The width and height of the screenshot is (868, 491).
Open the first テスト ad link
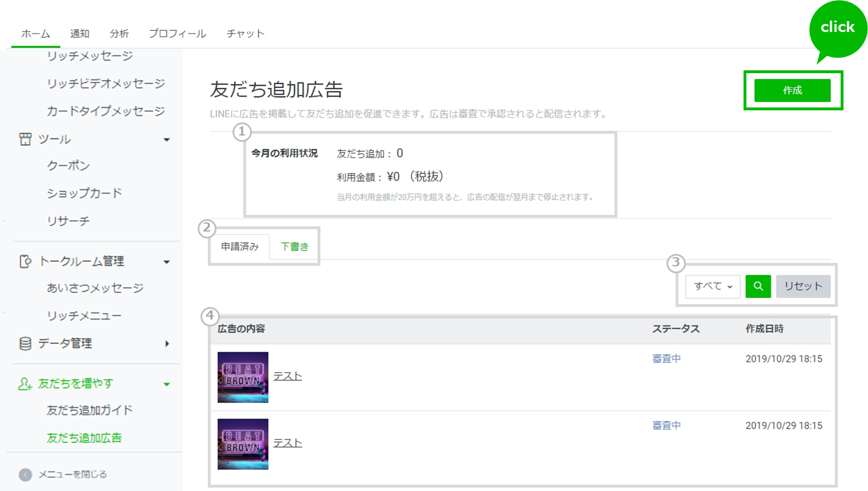(x=288, y=376)
